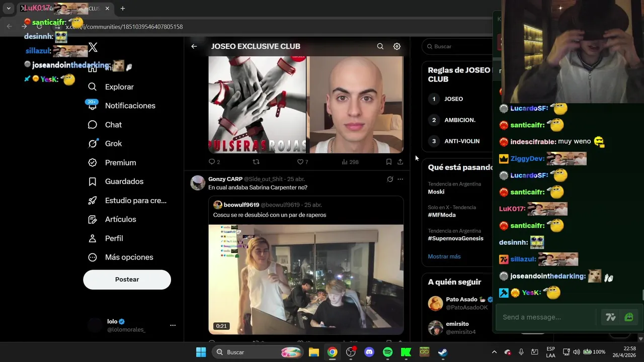644x362 pixels.
Task: Open Pato Asado suggested account
Action: [458, 303]
